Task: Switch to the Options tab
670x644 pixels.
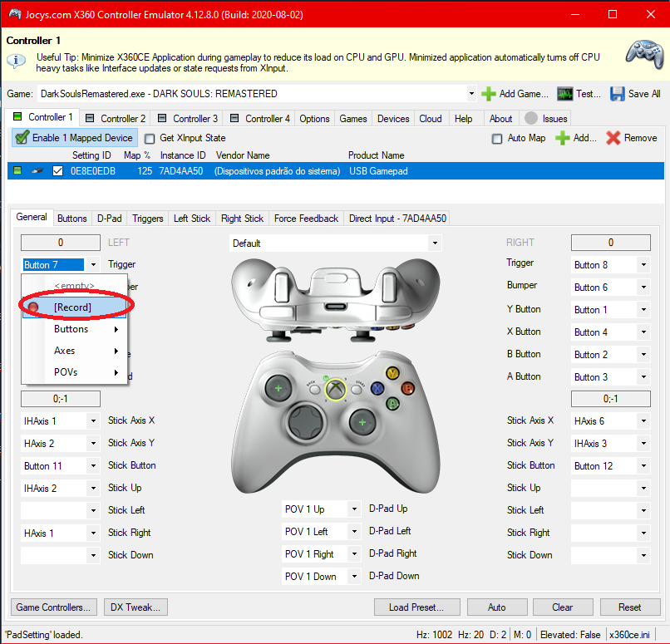Action: pyautogui.click(x=314, y=118)
